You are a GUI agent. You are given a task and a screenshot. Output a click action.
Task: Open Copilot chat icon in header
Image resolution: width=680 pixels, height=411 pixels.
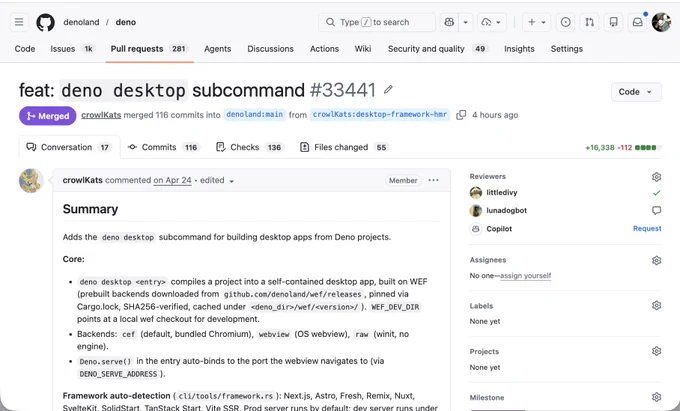click(449, 22)
